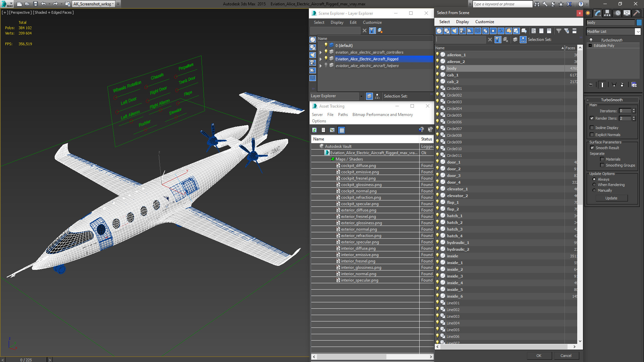Viewport: 644px width, 362px height.
Task: Click Invert Selection icon in Select From Scene
Action: 549,31
